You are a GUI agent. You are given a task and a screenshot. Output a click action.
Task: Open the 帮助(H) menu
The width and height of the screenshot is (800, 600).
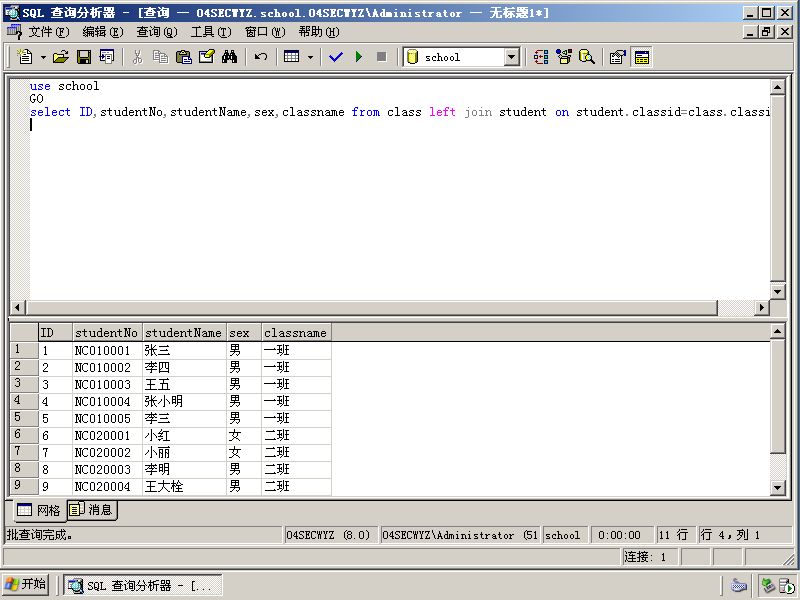point(319,32)
